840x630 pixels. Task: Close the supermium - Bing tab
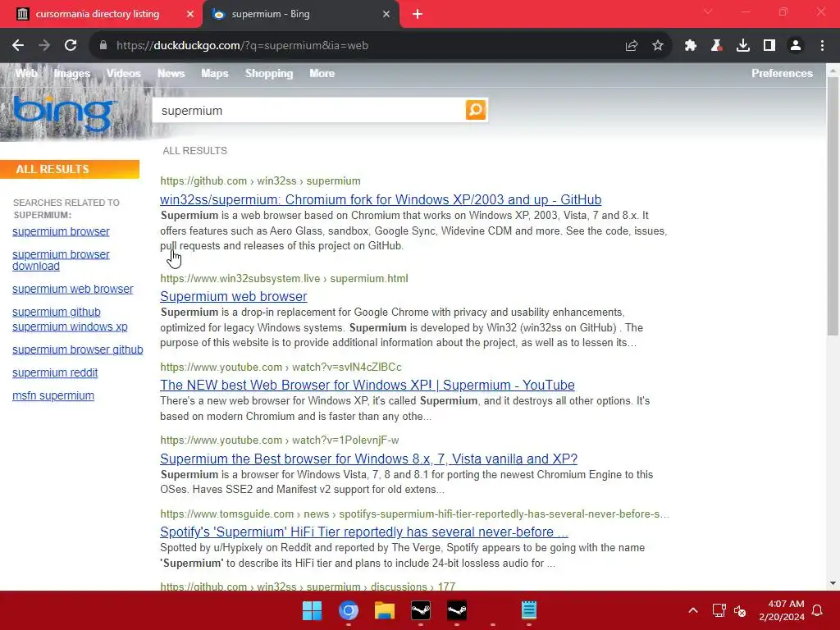coord(386,14)
